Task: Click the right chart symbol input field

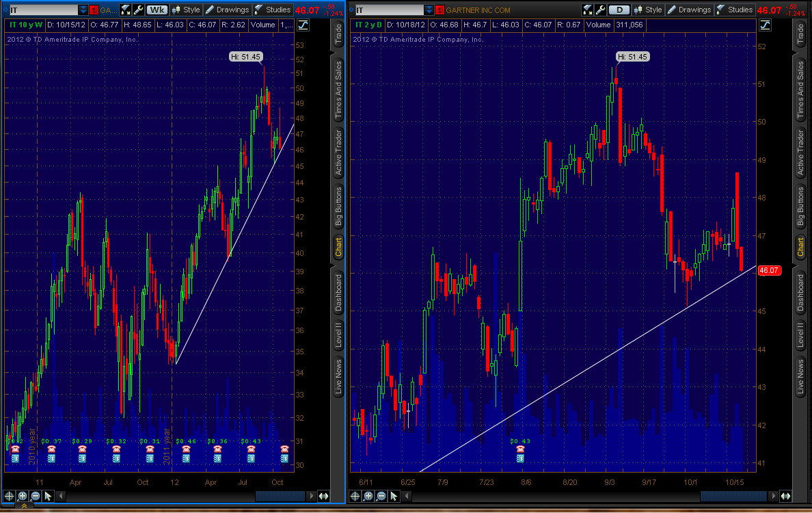Action: pos(390,10)
